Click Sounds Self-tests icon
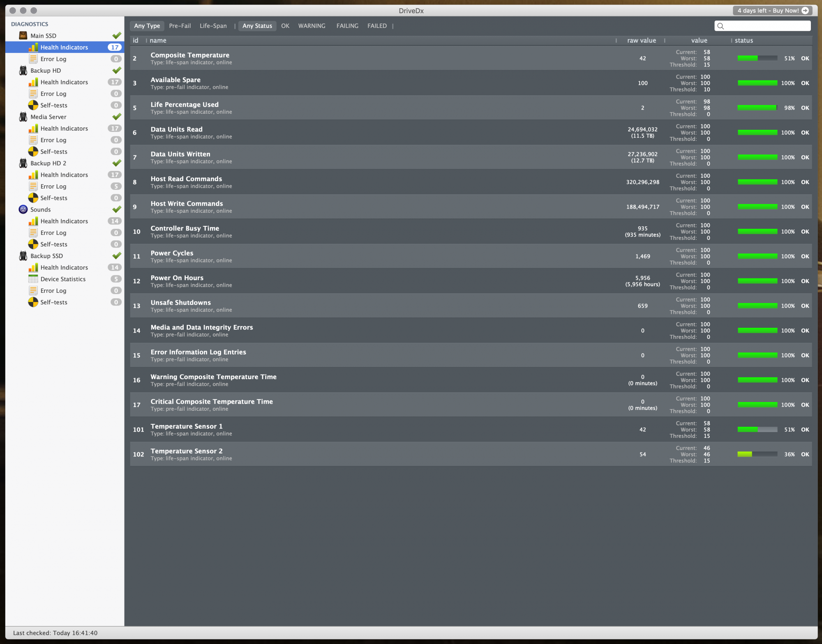The width and height of the screenshot is (822, 644). [x=33, y=244]
